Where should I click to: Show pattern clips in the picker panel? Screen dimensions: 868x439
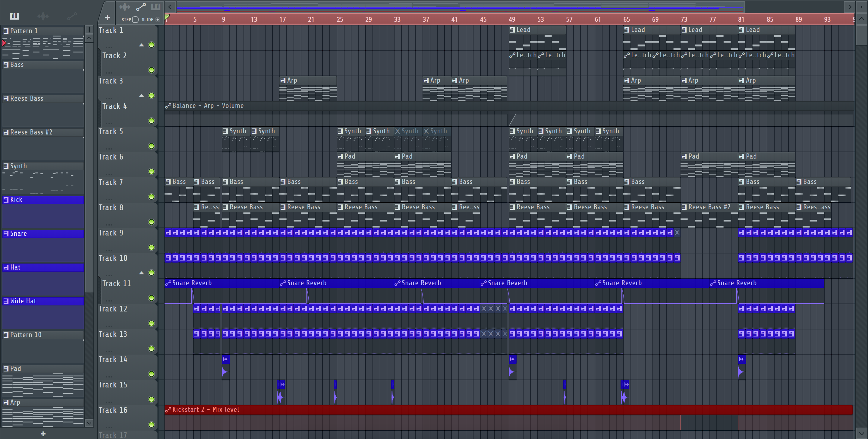tap(14, 16)
